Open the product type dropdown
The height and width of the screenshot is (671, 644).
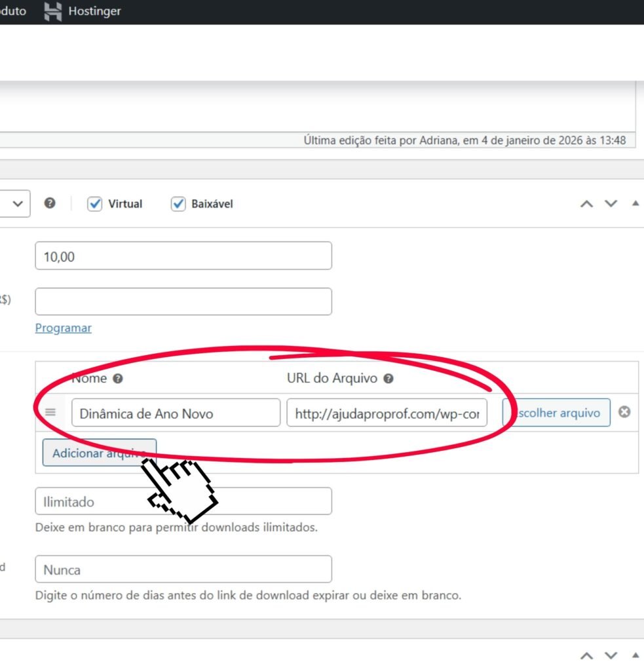coord(14,204)
